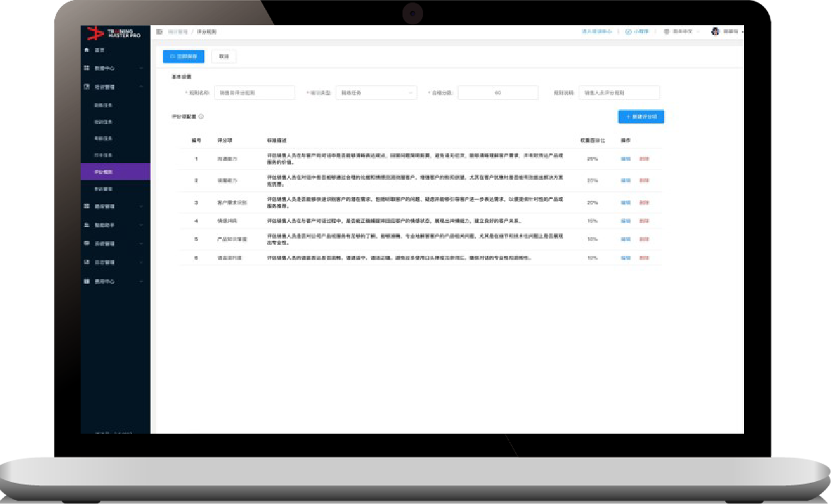Click the 智能助手 sidebar icon
Image resolution: width=835 pixels, height=504 pixels.
87,225
